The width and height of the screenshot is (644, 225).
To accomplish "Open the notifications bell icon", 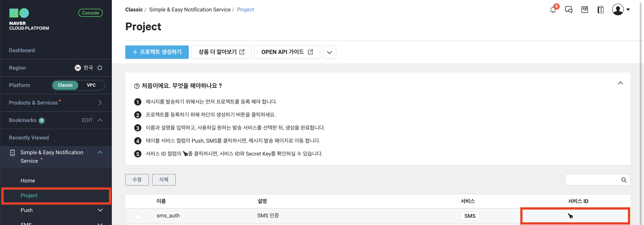I will tap(553, 10).
